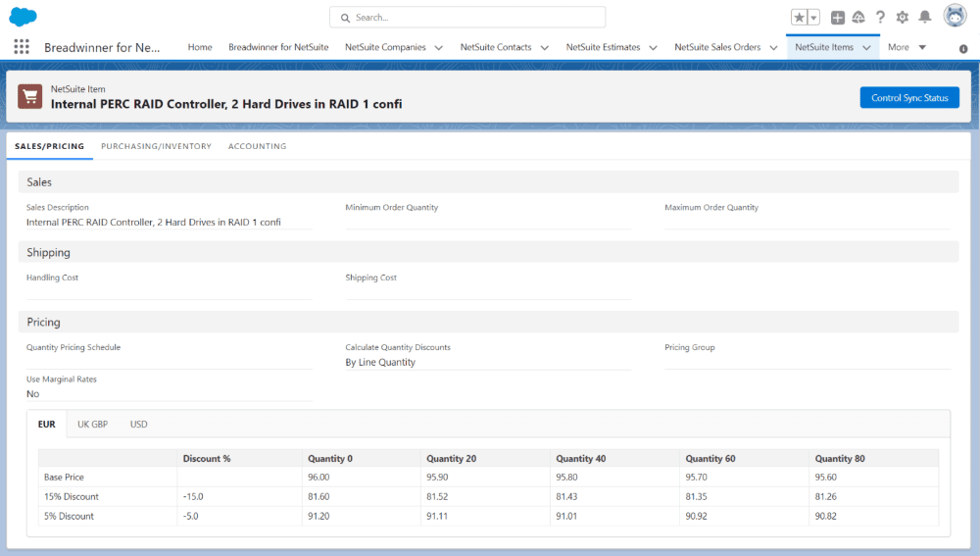
Task: Open the NetSuite Contacts tab
Action: [496, 47]
